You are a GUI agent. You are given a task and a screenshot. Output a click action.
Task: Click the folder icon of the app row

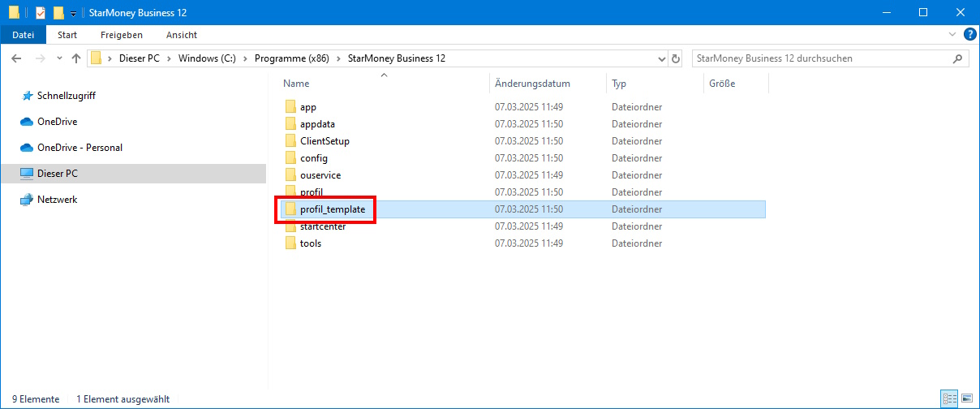coord(290,107)
